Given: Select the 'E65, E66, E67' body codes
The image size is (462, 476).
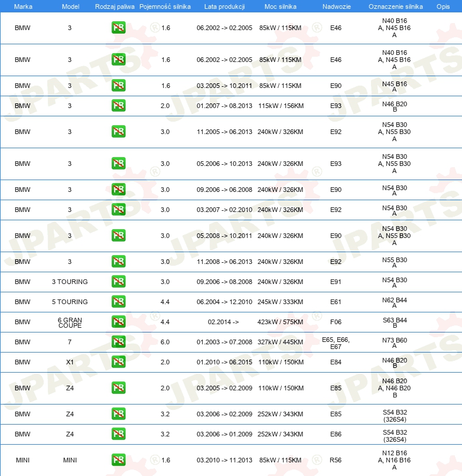Looking at the screenshot, I should (336, 343).
